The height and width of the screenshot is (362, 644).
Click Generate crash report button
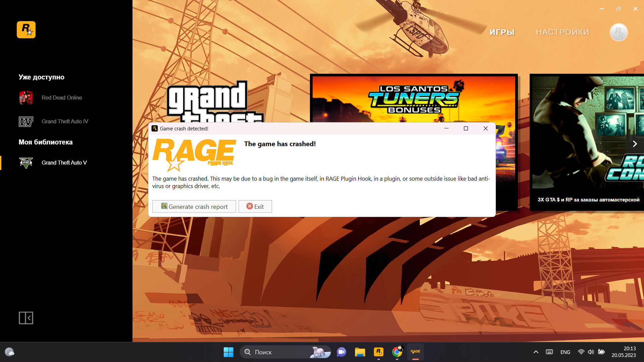pyautogui.click(x=194, y=206)
